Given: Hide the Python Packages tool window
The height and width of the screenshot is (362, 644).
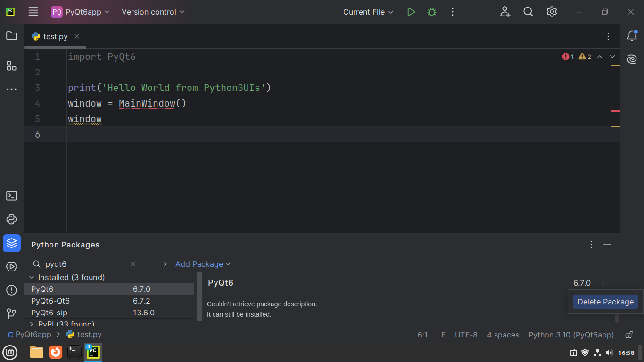Looking at the screenshot, I should pos(607,245).
